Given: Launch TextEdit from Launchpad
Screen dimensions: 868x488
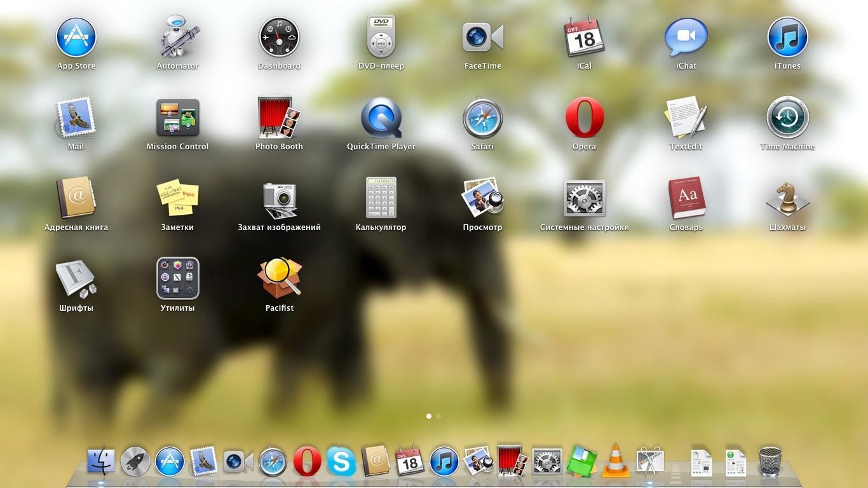Looking at the screenshot, I should (x=686, y=118).
